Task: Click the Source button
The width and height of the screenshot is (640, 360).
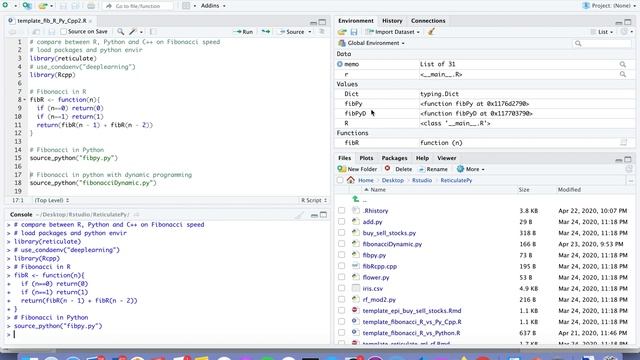Action: (x=292, y=32)
